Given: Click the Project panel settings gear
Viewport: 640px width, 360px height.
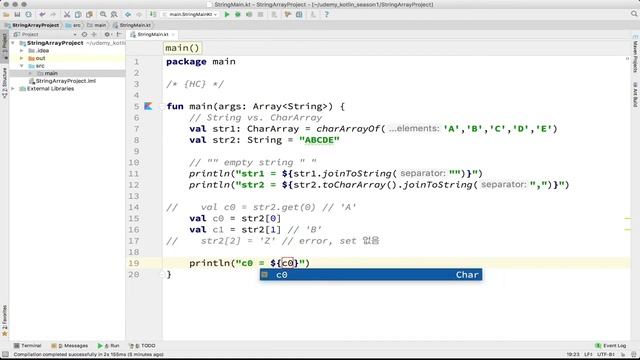Looking at the screenshot, I should click(107, 35).
